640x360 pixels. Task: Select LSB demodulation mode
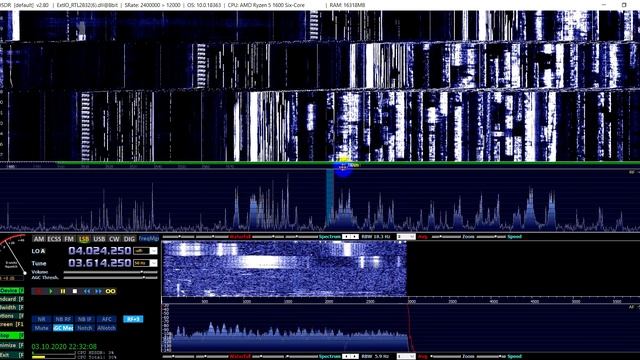pyautogui.click(x=84, y=239)
